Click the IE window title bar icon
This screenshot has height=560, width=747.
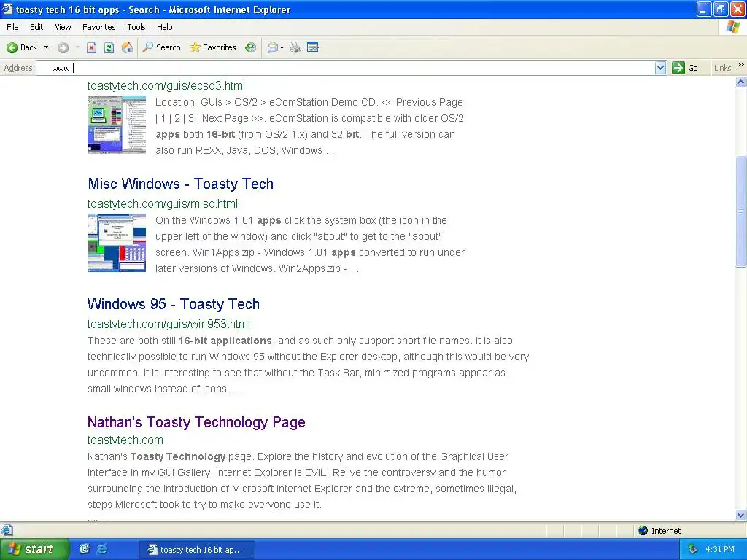(7, 9)
